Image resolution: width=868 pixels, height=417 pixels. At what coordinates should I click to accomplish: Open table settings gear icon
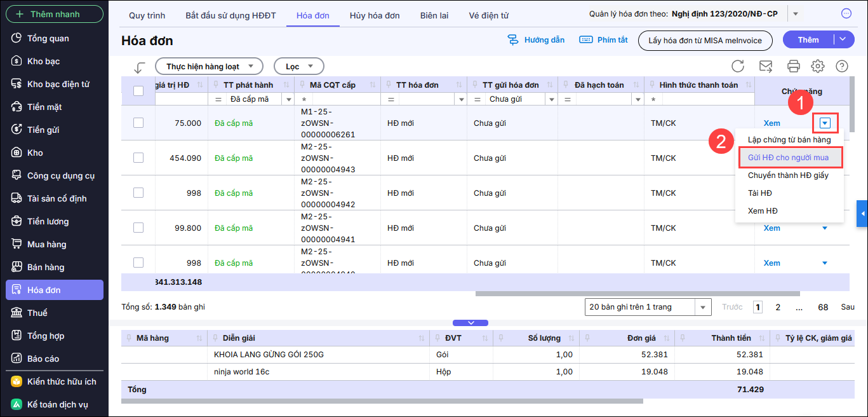point(818,66)
